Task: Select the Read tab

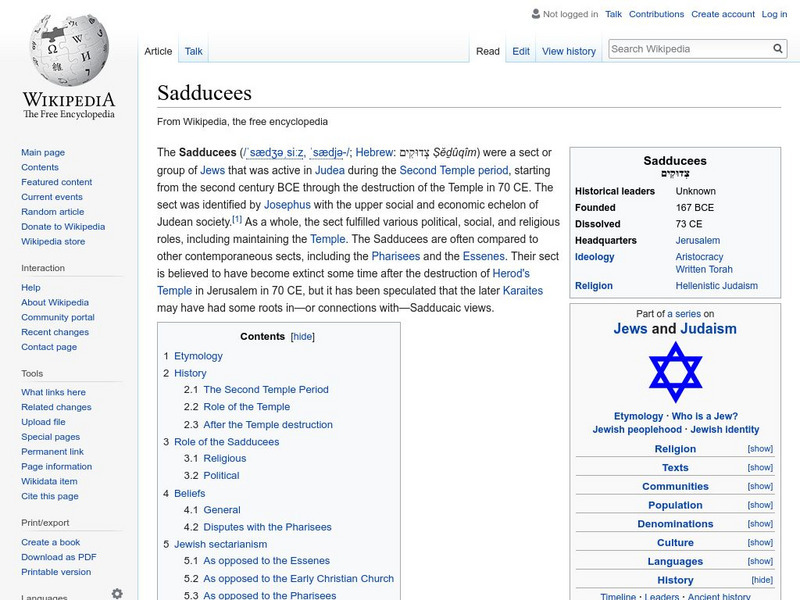Action: (488, 51)
